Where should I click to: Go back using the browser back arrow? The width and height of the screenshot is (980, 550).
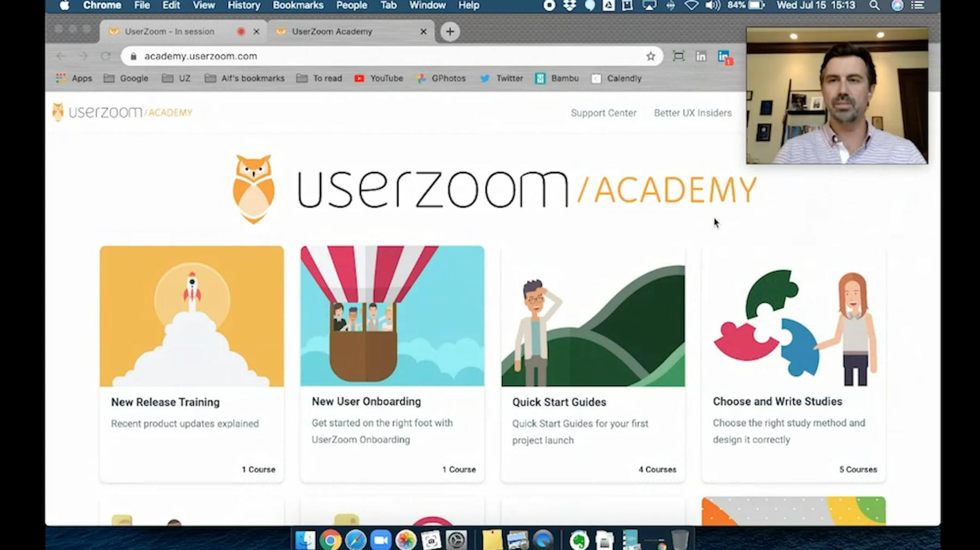pos(61,56)
